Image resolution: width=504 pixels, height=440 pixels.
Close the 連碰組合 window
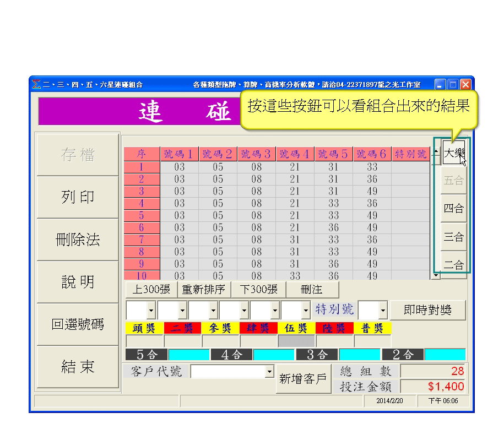coord(466,84)
